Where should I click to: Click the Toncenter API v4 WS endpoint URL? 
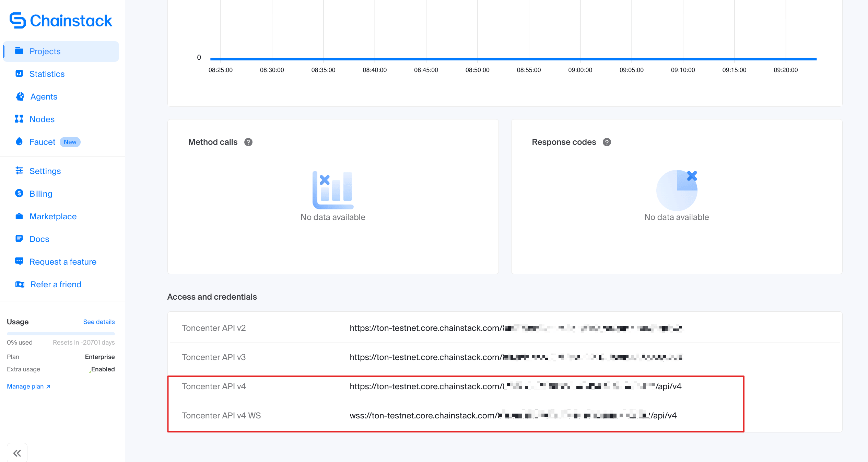tap(513, 415)
